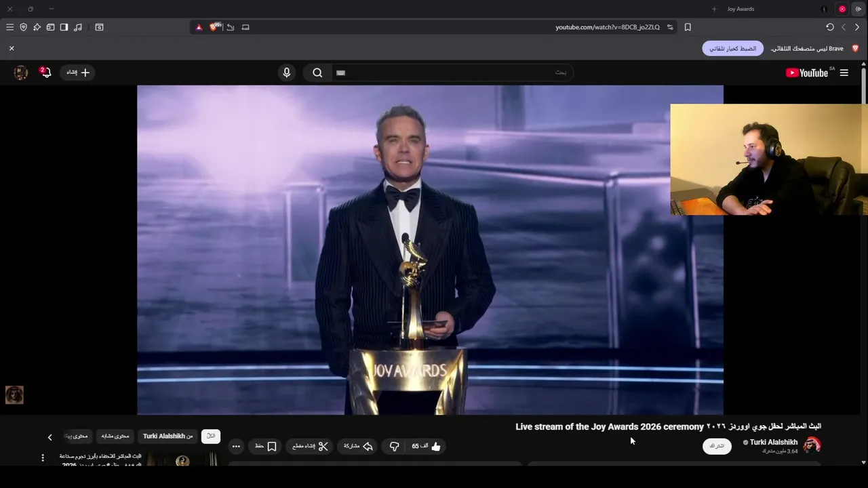Open Brave VPN shield icon in toolbar
The height and width of the screenshot is (488, 868).
23,27
